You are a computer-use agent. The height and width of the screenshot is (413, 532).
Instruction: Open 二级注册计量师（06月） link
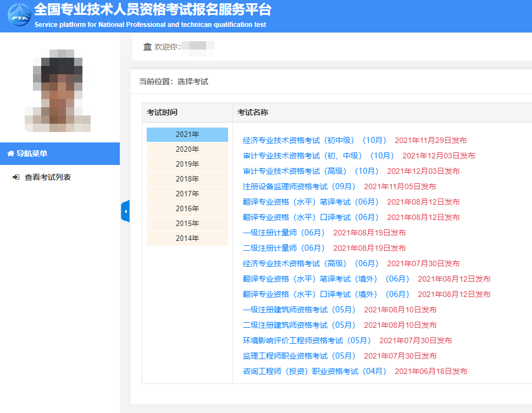tap(284, 248)
